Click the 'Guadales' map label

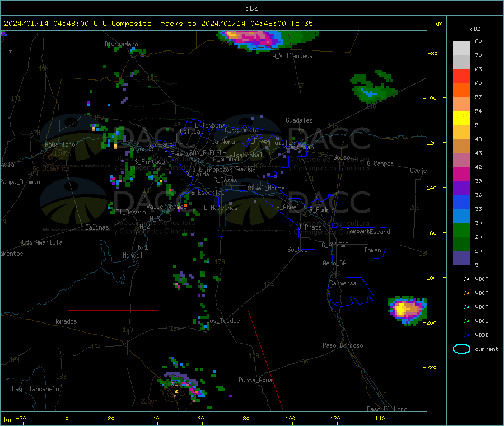(x=299, y=120)
